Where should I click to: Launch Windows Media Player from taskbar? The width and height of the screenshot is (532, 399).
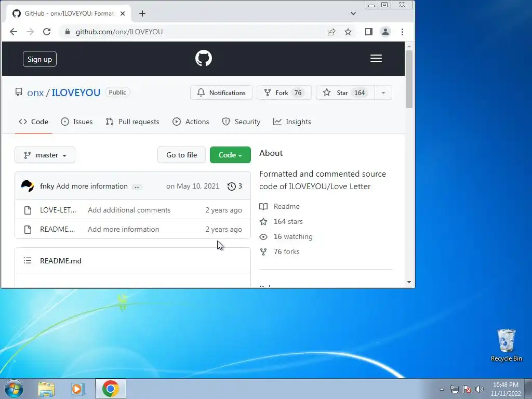[78, 389]
